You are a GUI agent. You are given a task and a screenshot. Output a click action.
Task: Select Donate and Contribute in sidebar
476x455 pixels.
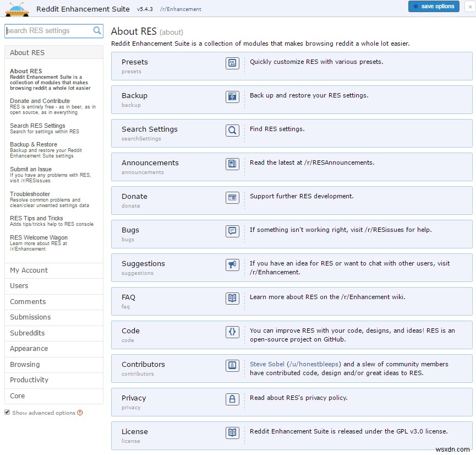tap(53, 106)
